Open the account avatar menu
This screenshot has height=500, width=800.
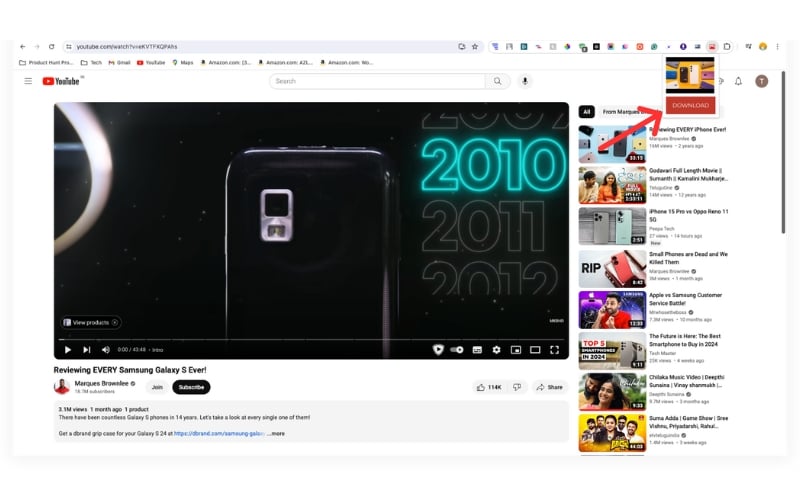[762, 81]
